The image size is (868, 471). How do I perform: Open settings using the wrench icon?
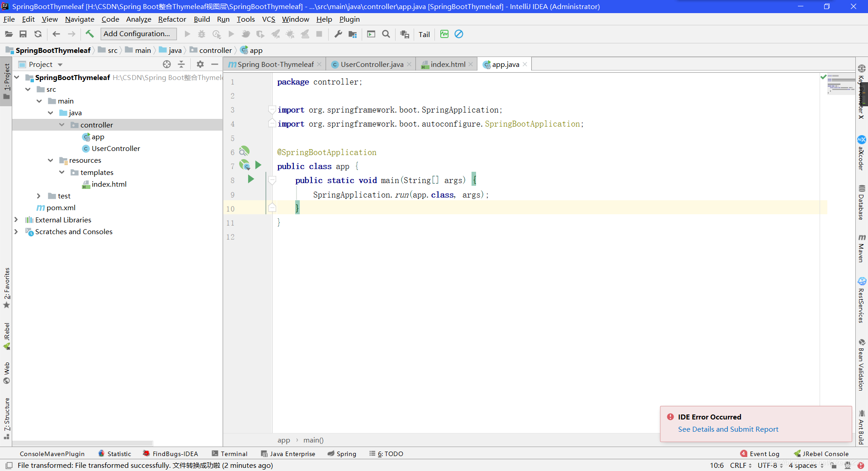pyautogui.click(x=338, y=34)
